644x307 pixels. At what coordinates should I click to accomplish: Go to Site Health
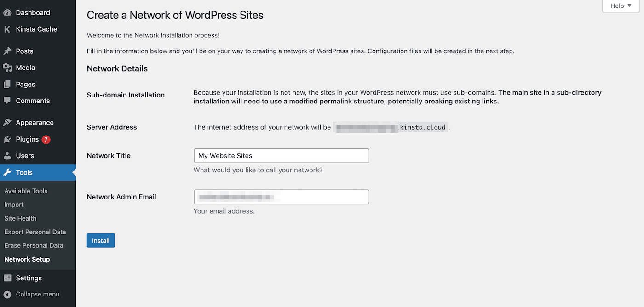point(20,218)
